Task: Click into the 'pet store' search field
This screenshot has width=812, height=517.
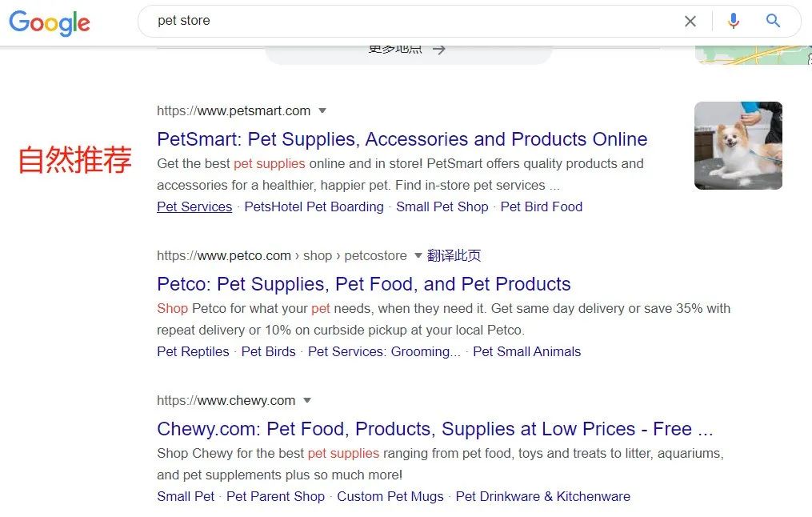Action: click(400, 22)
